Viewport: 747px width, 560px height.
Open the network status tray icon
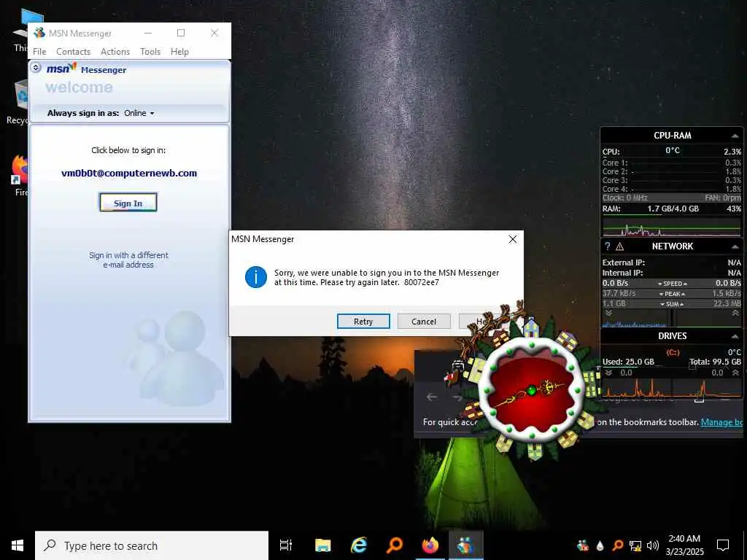635,545
